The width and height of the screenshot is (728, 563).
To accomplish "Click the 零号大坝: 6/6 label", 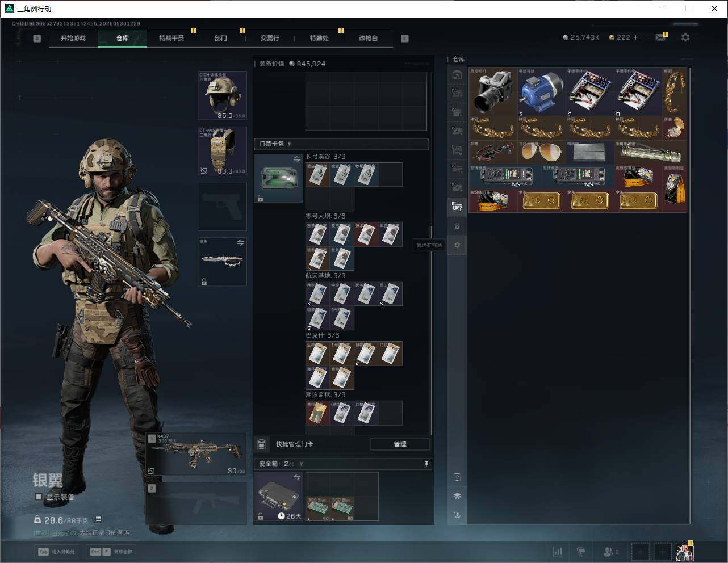I will tap(325, 216).
